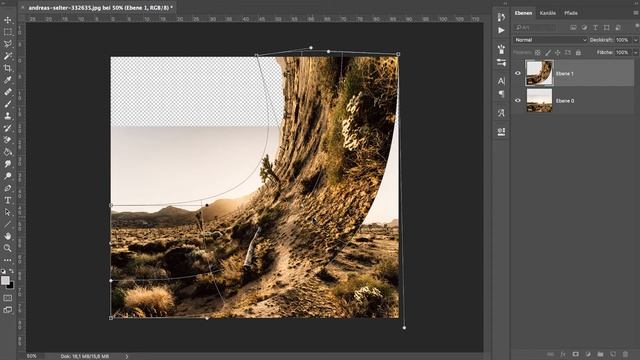
Task: Select the Hand tool
Action: pyautogui.click(x=8, y=236)
